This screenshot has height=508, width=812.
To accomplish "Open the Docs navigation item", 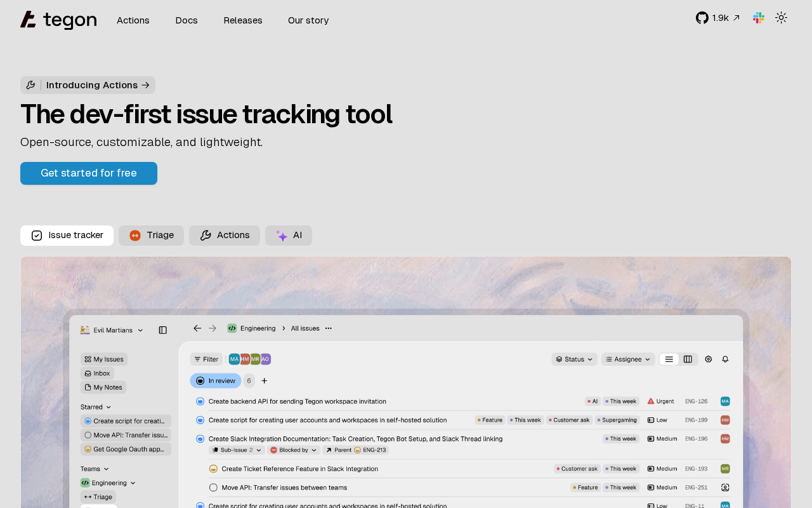I will pos(187,20).
